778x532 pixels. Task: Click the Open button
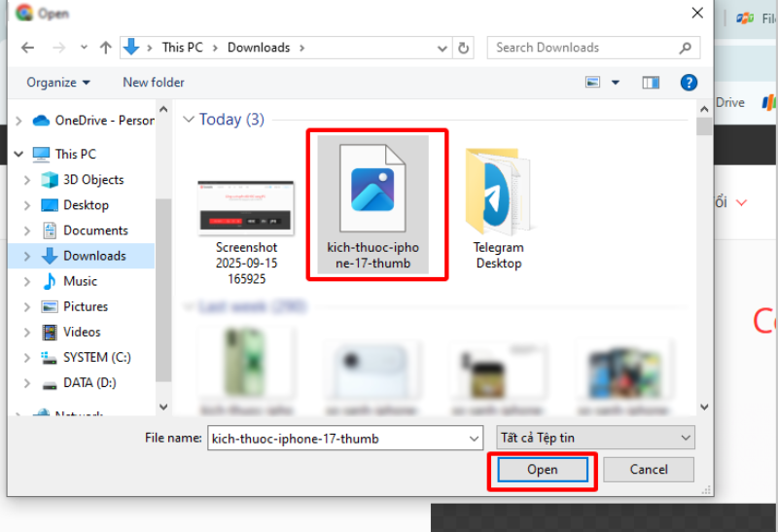pos(543,470)
